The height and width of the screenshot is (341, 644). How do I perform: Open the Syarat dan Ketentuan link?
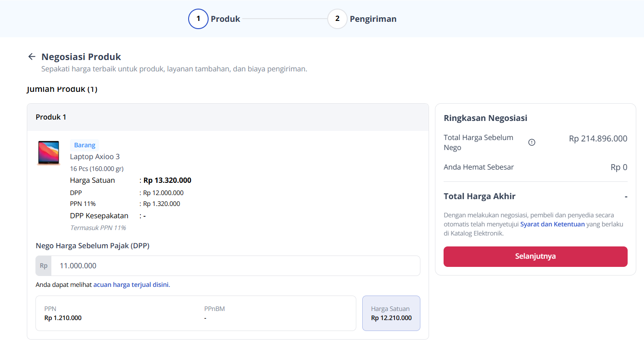(552, 224)
